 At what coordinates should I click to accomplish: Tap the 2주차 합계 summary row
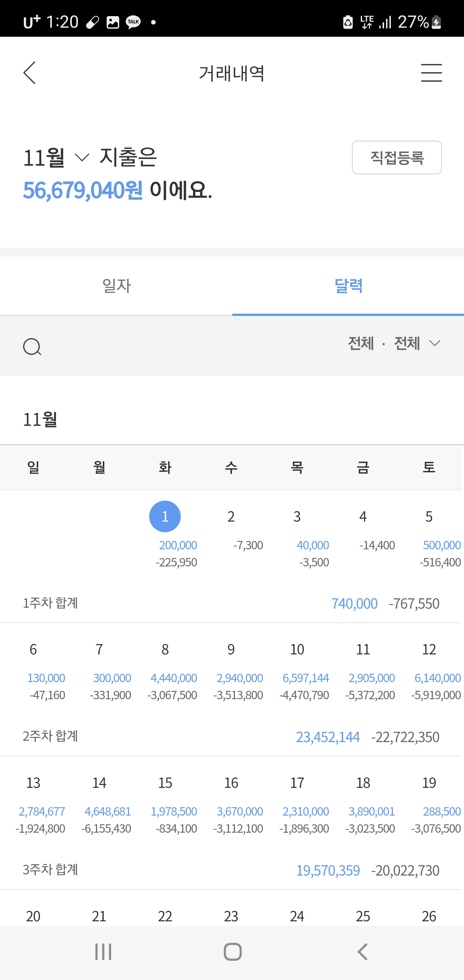231,737
